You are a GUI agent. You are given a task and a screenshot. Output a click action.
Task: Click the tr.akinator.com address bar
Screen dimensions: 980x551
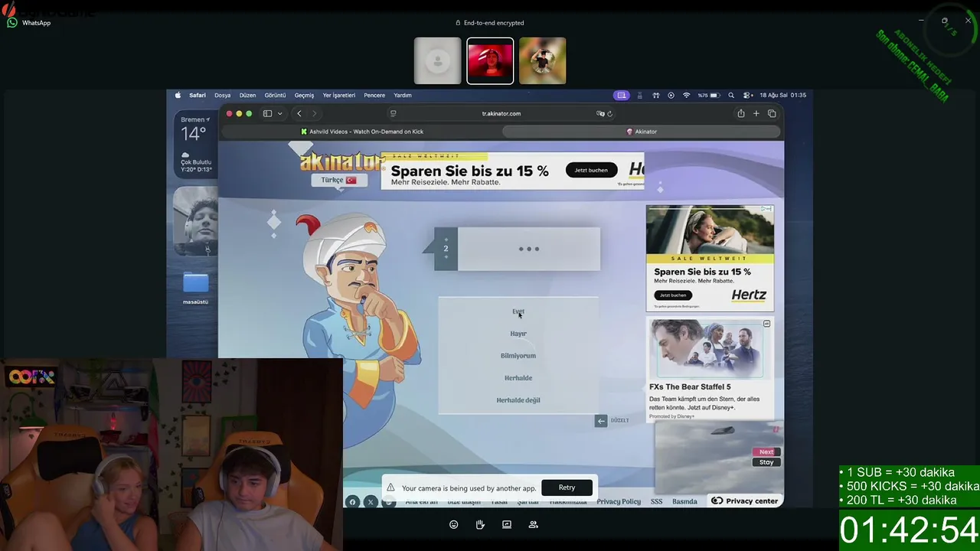click(x=501, y=113)
